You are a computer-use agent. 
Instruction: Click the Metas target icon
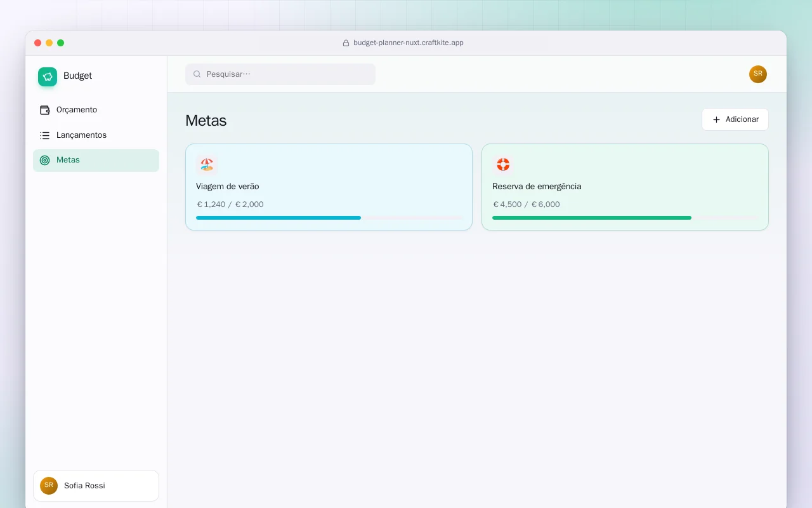[x=45, y=160]
